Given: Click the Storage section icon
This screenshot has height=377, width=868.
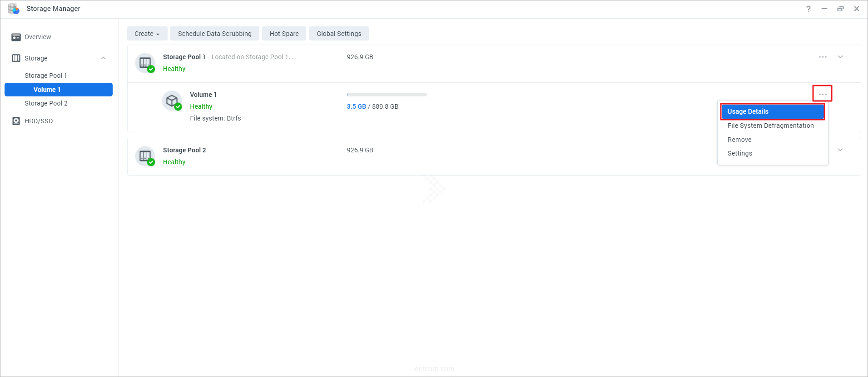Looking at the screenshot, I should 16,58.
